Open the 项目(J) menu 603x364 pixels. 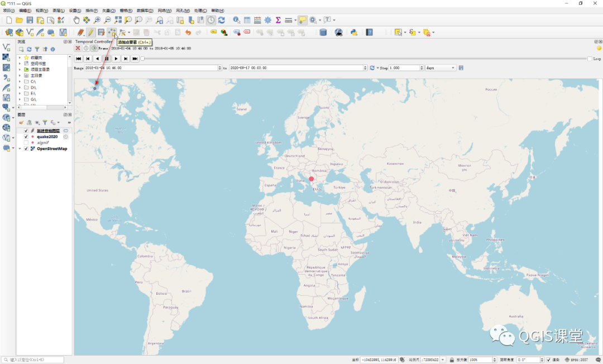pos(8,11)
